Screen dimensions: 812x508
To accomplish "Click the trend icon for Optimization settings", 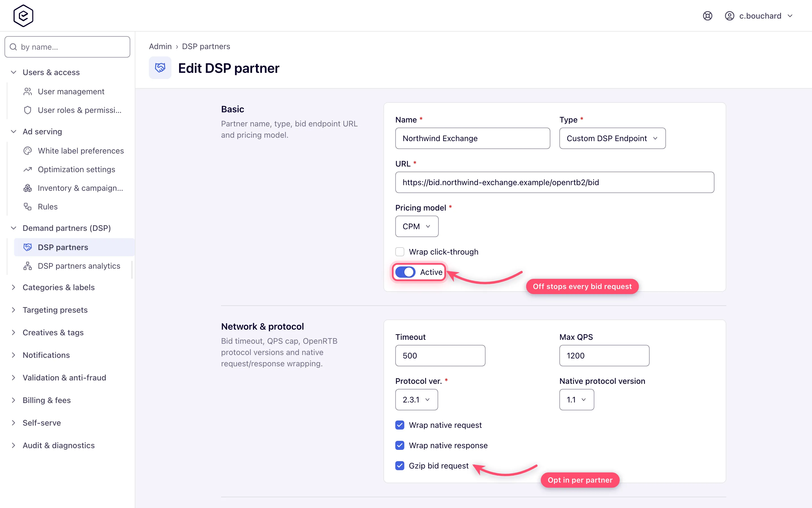I will (x=28, y=169).
